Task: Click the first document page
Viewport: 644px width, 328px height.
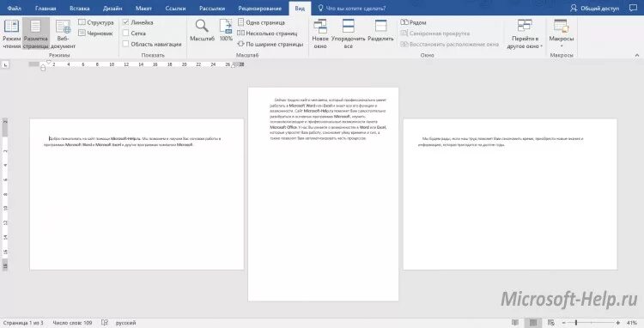Action: [x=137, y=194]
